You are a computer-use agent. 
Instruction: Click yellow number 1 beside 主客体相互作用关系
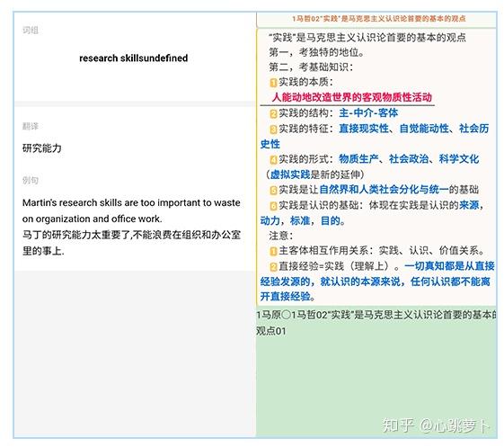(273, 251)
